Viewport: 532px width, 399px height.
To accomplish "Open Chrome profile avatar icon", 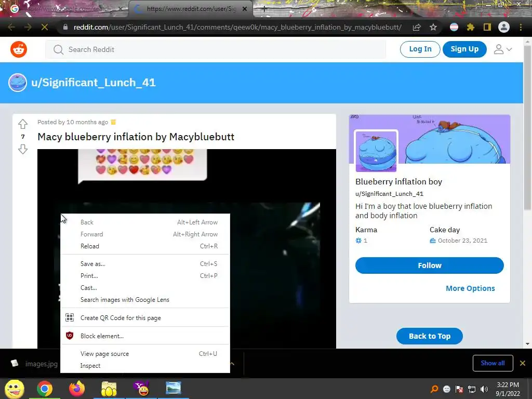I will 504,27.
